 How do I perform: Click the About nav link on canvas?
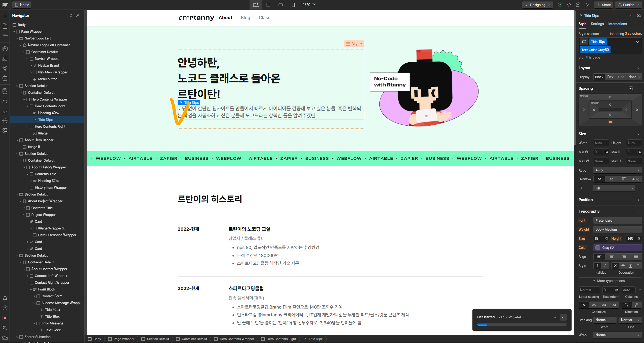225,18
